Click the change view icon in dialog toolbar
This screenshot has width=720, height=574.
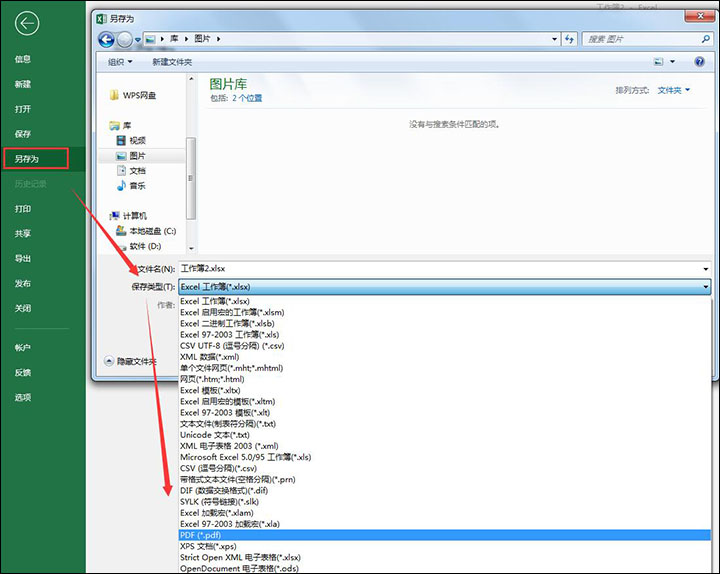point(658,62)
